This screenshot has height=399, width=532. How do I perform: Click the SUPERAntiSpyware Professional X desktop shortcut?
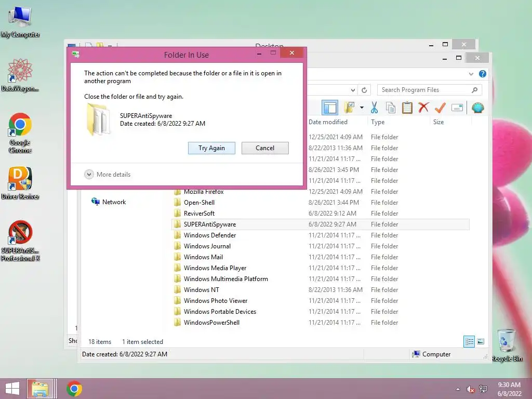click(20, 241)
